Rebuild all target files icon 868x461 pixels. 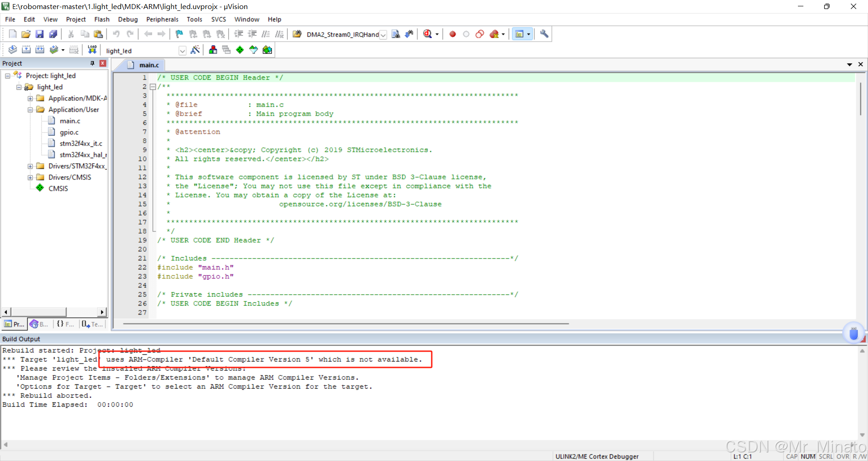40,50
